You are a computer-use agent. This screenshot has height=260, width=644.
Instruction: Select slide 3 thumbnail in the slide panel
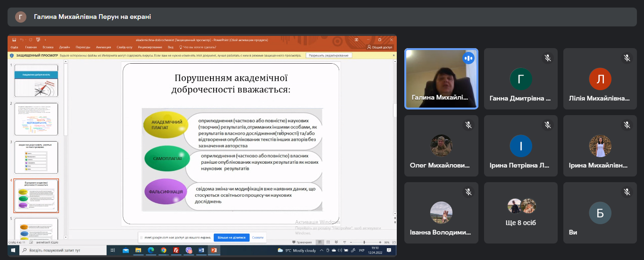[x=36, y=157]
